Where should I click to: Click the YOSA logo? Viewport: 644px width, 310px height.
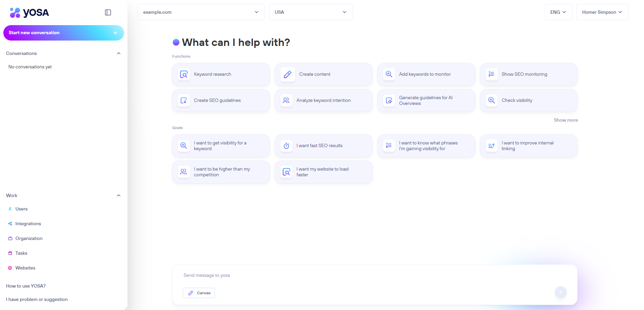point(30,13)
